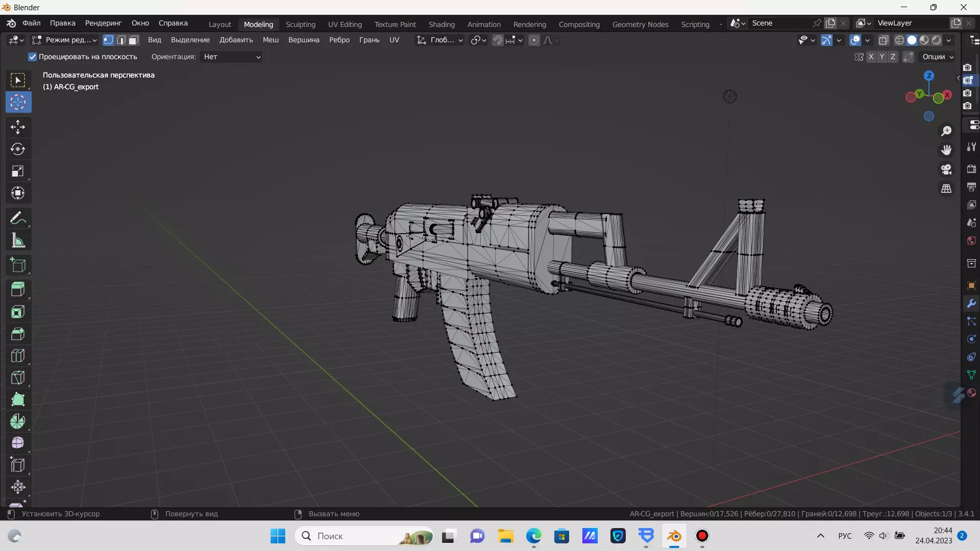Toggle X-ray view button
Screen dimensions: 980x551
coord(884,40)
